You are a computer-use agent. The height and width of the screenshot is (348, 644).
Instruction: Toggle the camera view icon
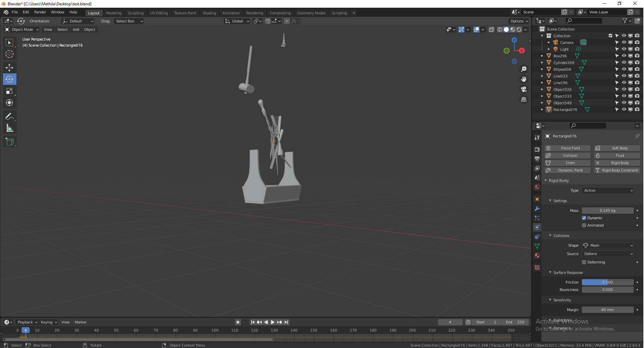click(x=523, y=89)
